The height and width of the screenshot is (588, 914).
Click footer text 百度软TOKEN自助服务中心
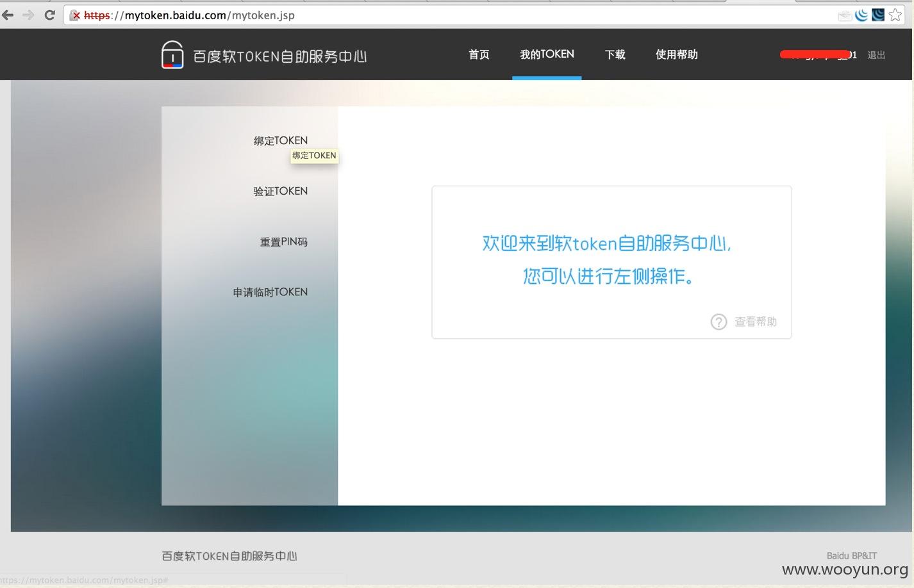tap(229, 556)
